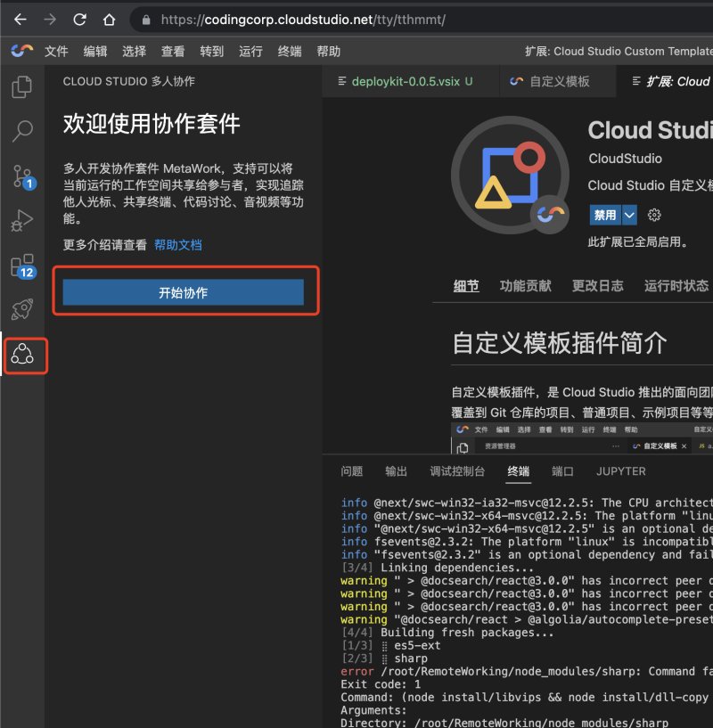Viewport: 713px width, 728px height.
Task: Open Extensions view with badge 12
Action: click(x=24, y=266)
